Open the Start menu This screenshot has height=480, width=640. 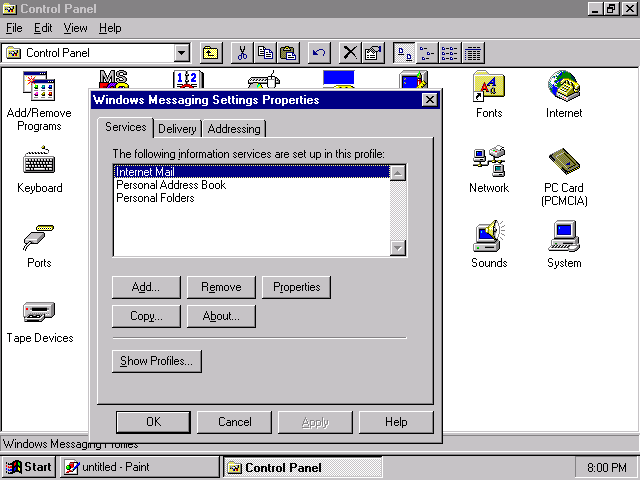(28, 467)
